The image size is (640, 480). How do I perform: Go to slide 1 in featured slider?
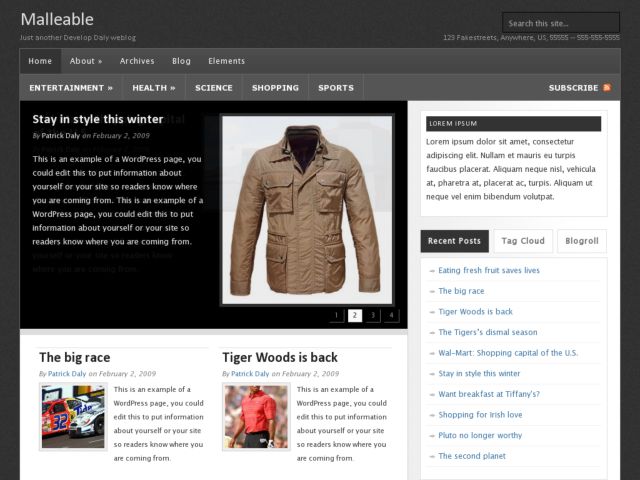[336, 315]
